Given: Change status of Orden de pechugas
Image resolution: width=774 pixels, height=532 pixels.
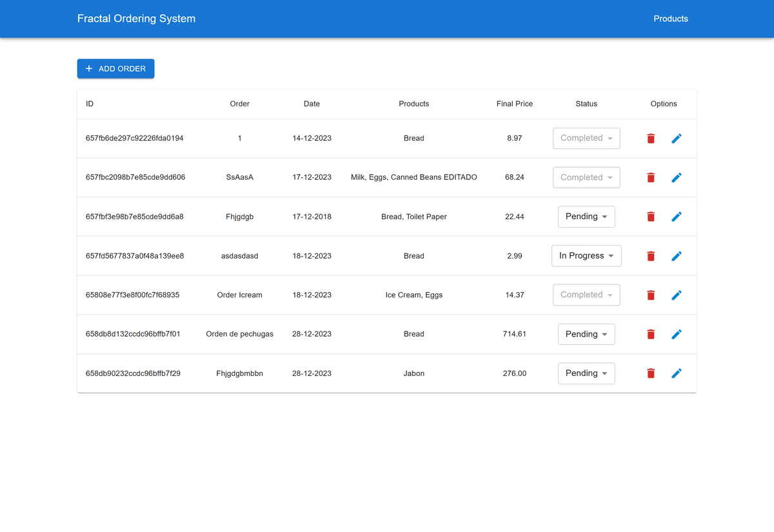Looking at the screenshot, I should point(586,334).
